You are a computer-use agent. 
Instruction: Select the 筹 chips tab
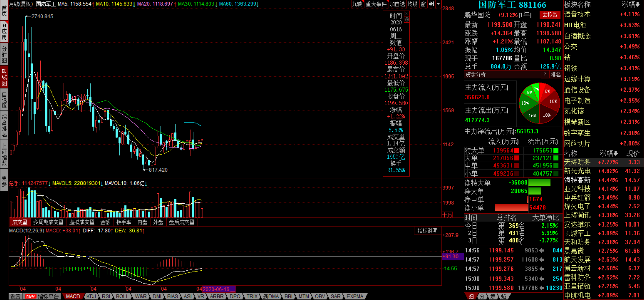tap(493, 296)
